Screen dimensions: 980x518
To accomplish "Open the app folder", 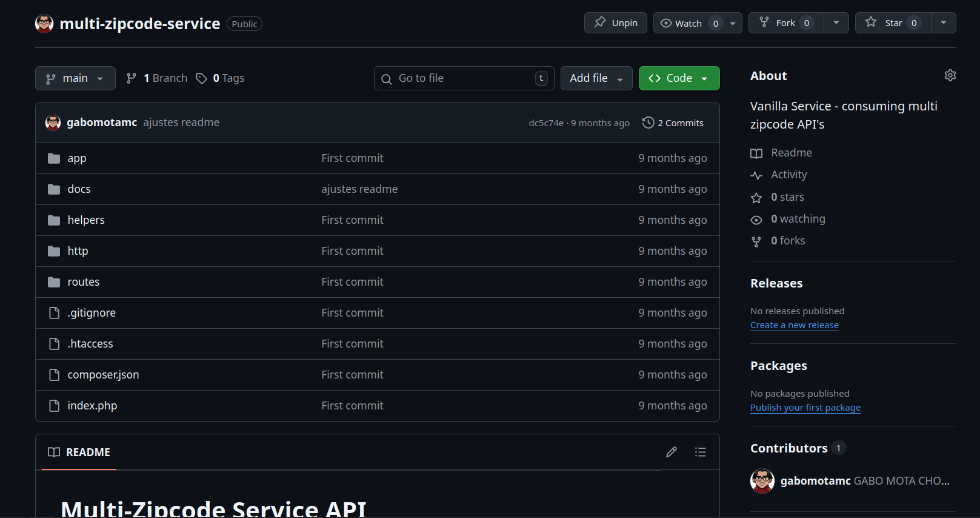I will click(77, 158).
